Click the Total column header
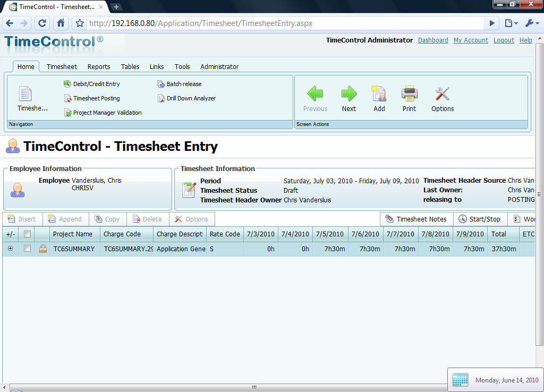544x392 pixels. click(x=503, y=234)
